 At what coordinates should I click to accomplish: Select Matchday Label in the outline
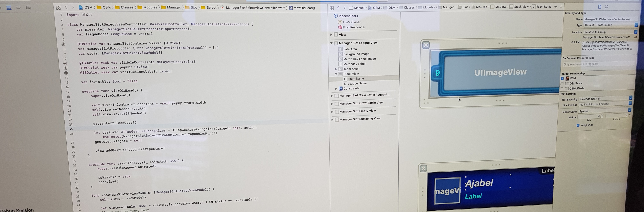pyautogui.click(x=352, y=64)
